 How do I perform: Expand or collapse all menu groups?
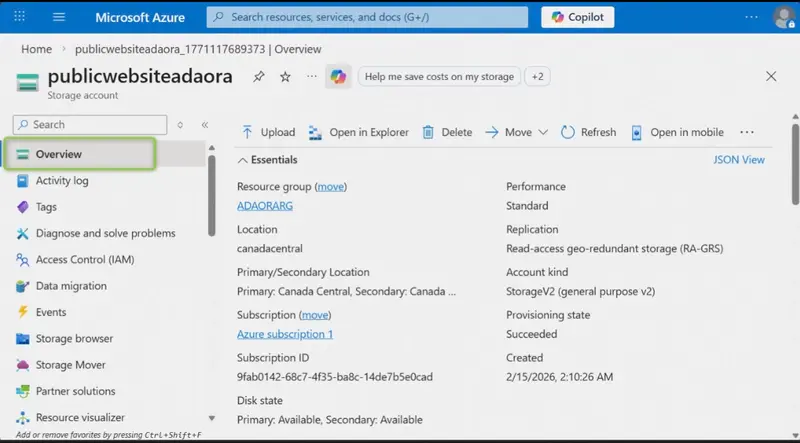[x=180, y=125]
